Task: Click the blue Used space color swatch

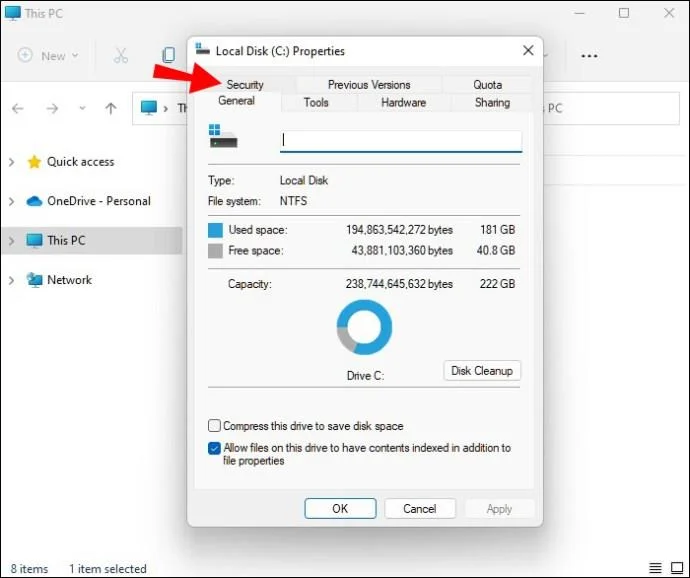Action: coord(215,230)
